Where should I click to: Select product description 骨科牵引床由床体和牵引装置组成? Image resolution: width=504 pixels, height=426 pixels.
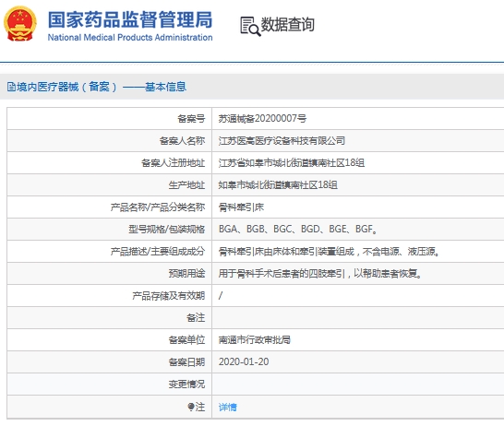(329, 252)
